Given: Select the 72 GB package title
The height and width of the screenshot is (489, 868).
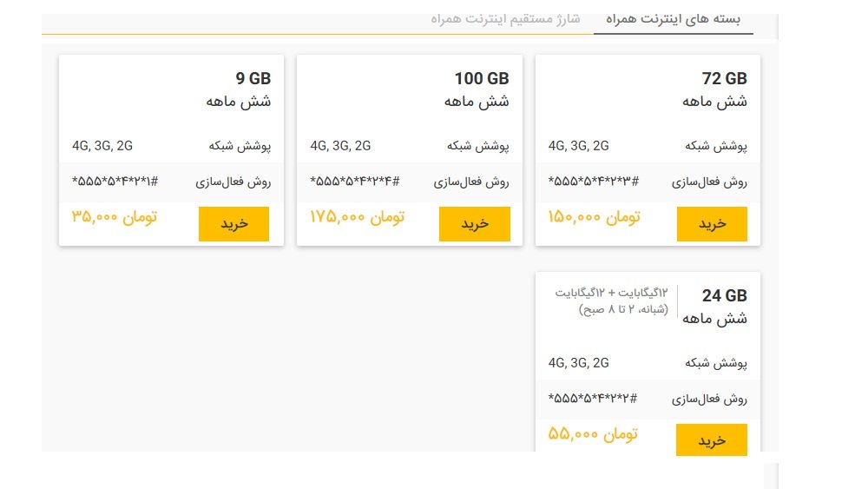Looking at the screenshot, I should [x=724, y=79].
